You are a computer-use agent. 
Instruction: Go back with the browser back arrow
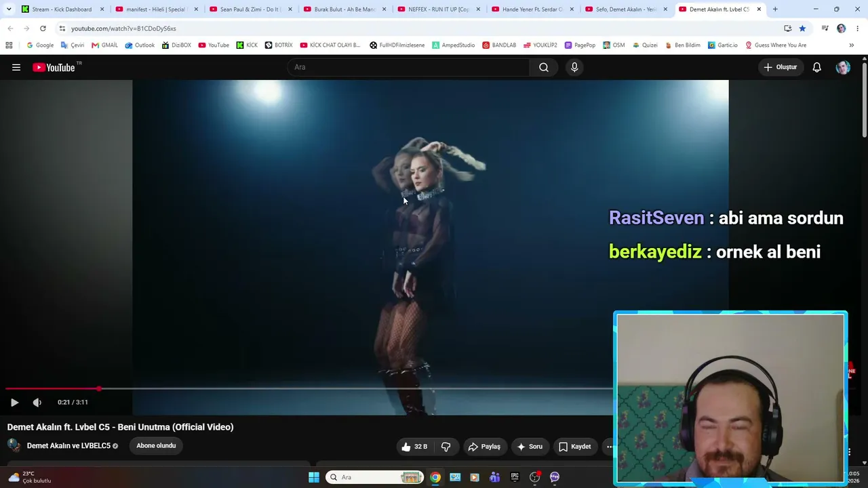[10, 28]
